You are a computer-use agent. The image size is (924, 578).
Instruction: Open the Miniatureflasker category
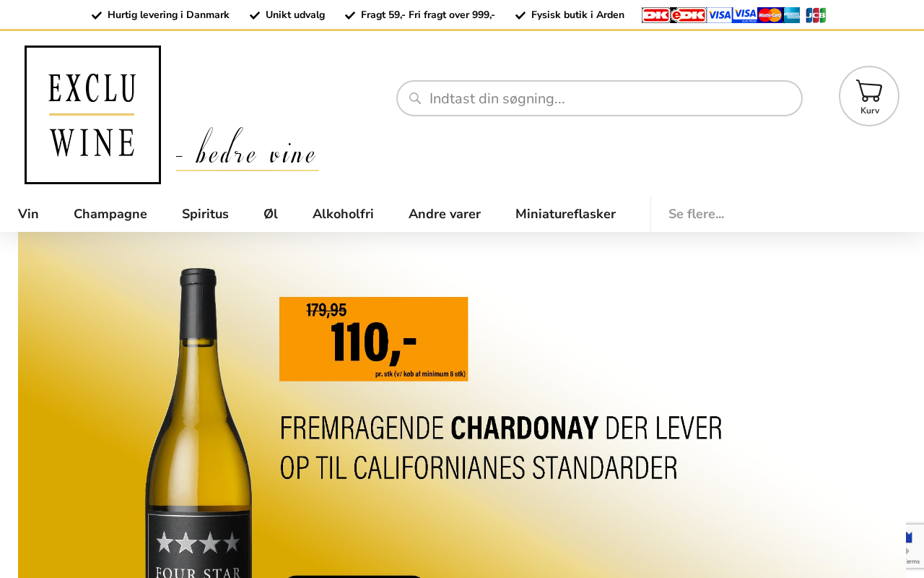point(565,214)
